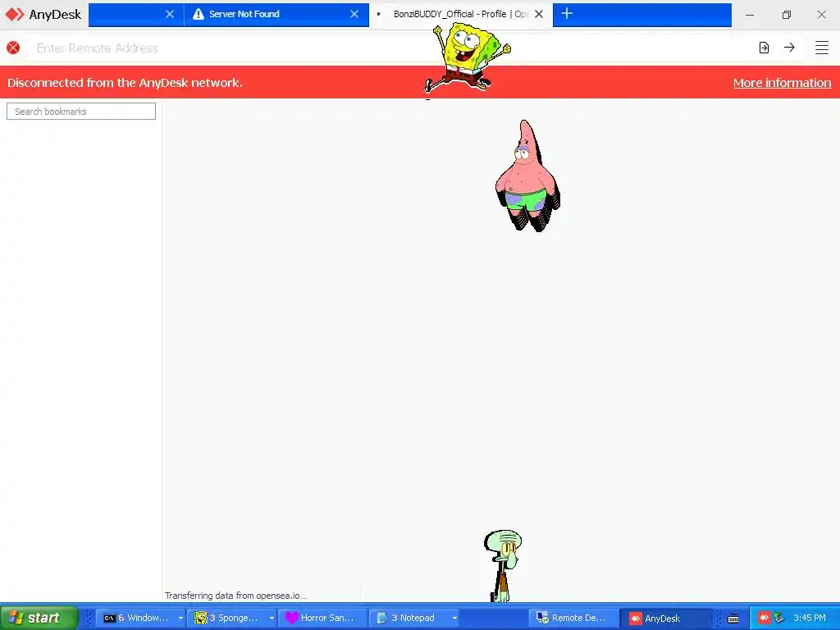840x630 pixels.
Task: Click the Patrick Star character
Action: [x=527, y=176]
